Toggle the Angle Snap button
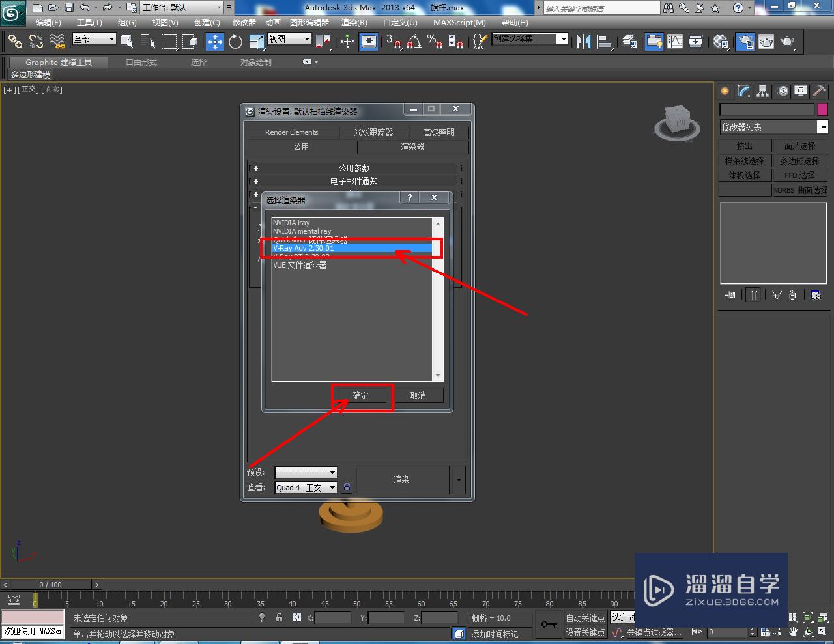This screenshot has height=644, width=834. 414,42
